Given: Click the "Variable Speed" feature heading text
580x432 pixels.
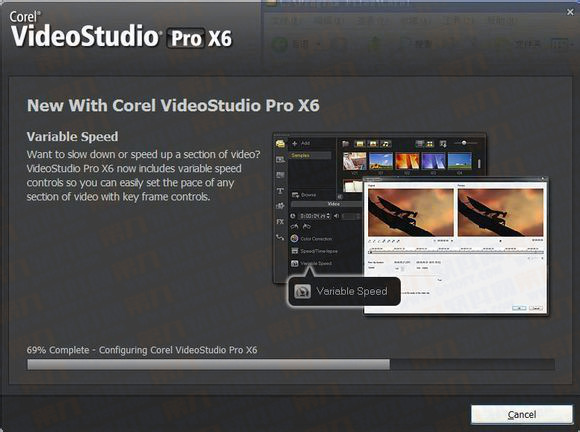Looking at the screenshot, I should 72,136.
